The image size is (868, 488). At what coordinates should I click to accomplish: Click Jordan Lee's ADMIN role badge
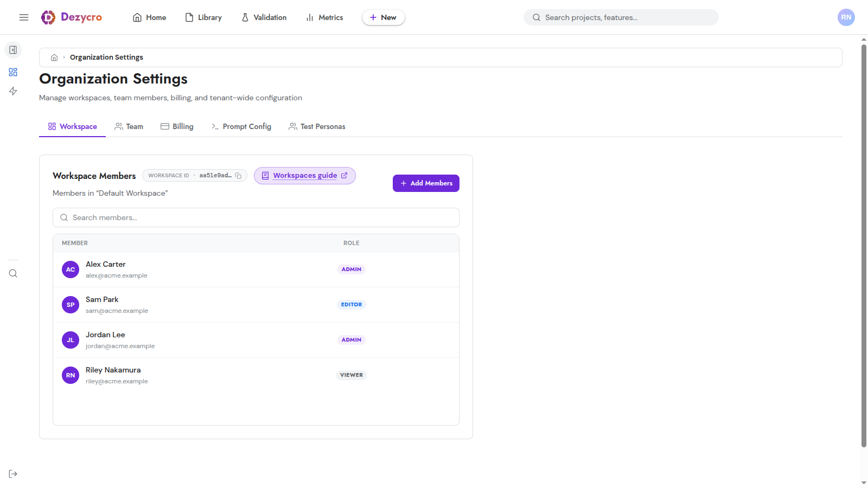[352, 340]
